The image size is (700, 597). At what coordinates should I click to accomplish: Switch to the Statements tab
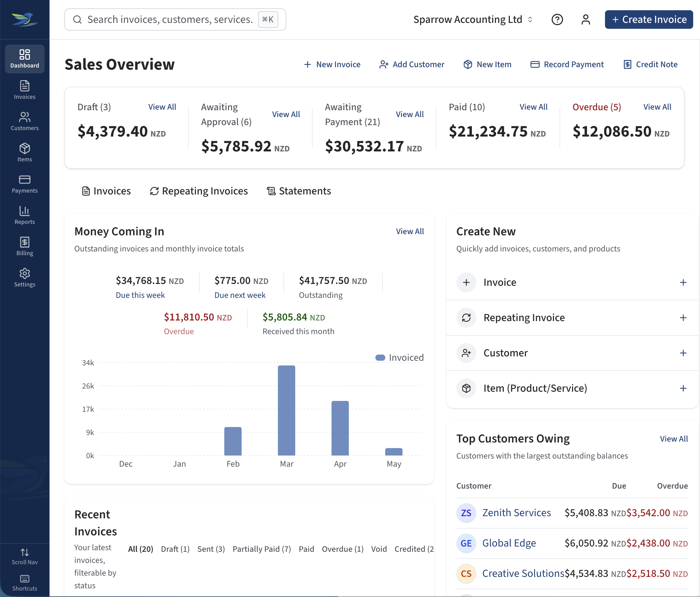[x=299, y=191]
